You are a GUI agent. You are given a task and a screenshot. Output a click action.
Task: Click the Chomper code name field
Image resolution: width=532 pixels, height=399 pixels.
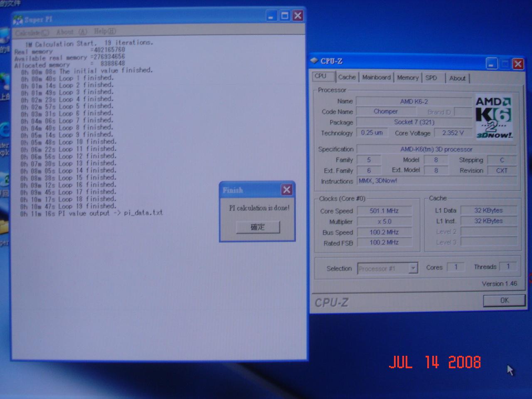(385, 111)
